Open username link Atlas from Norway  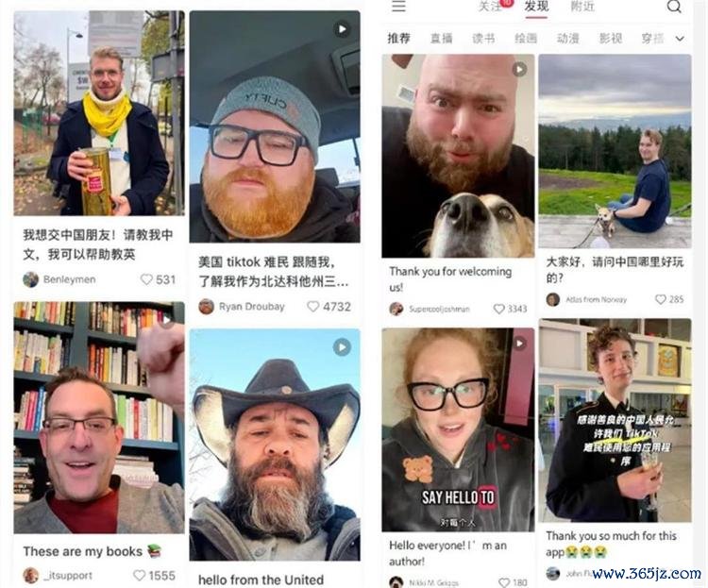pos(596,299)
